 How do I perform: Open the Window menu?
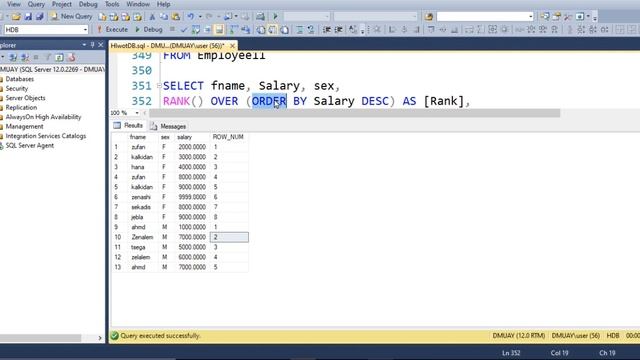pyautogui.click(x=138, y=4)
